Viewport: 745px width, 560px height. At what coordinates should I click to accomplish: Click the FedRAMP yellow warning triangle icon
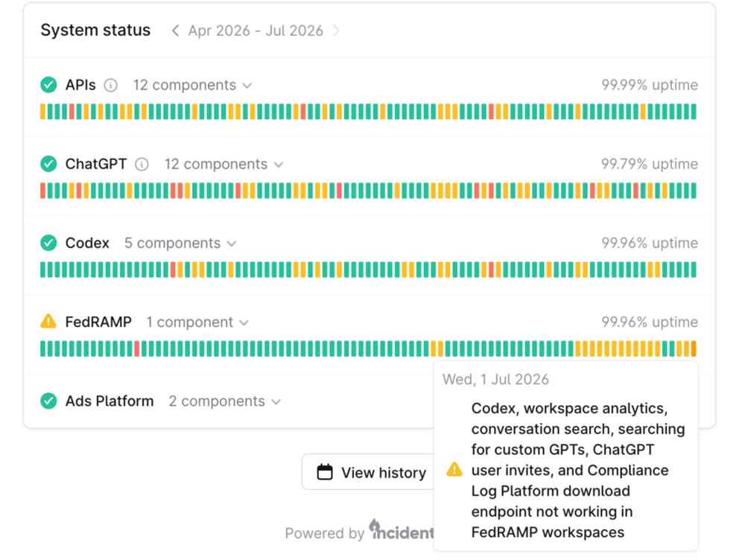tap(48, 322)
